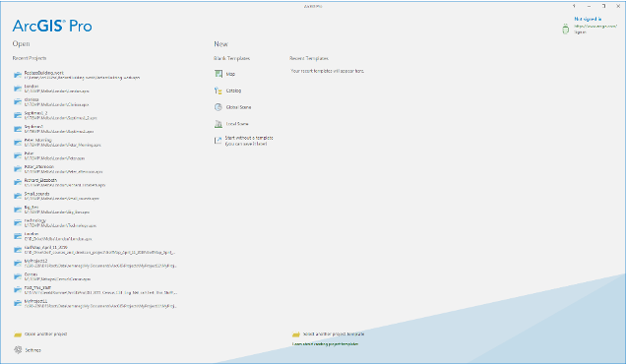Open the MyProject11 project
The image size is (626, 364).
95,303
